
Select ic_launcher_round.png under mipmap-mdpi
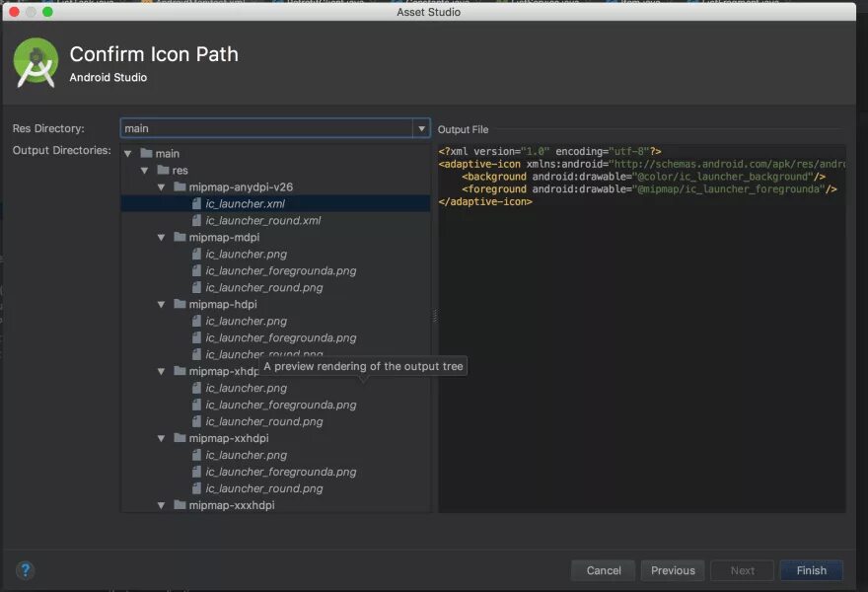(264, 287)
